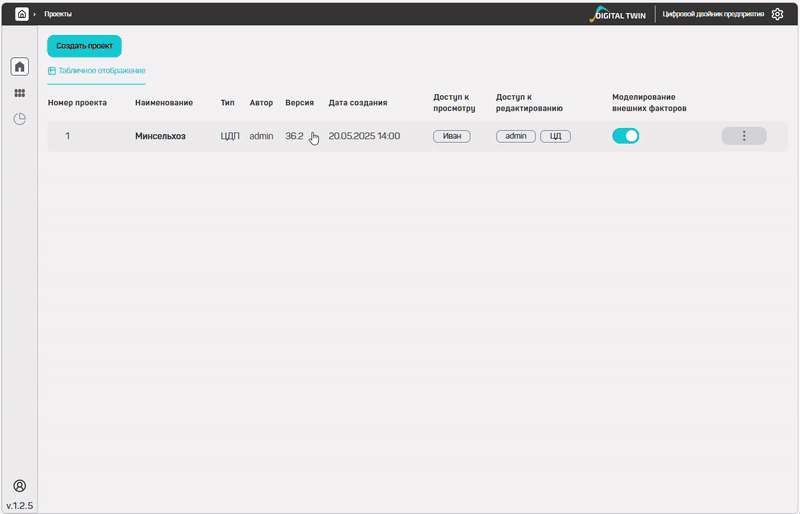Viewport: 800px width, 514px height.
Task: Click the Дата создания column header
Action: [357, 103]
